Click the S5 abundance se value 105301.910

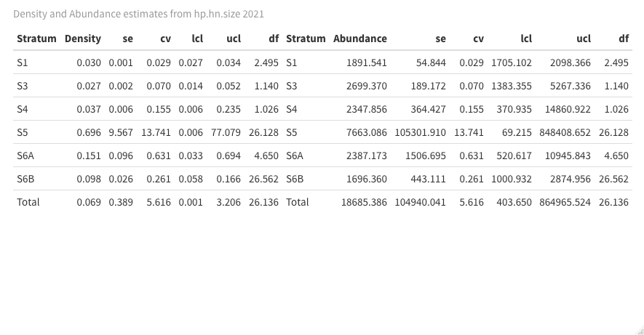tap(420, 132)
